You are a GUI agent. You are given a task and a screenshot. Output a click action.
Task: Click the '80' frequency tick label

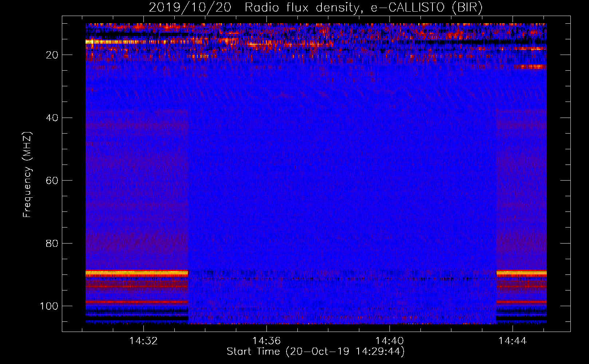[x=52, y=243]
